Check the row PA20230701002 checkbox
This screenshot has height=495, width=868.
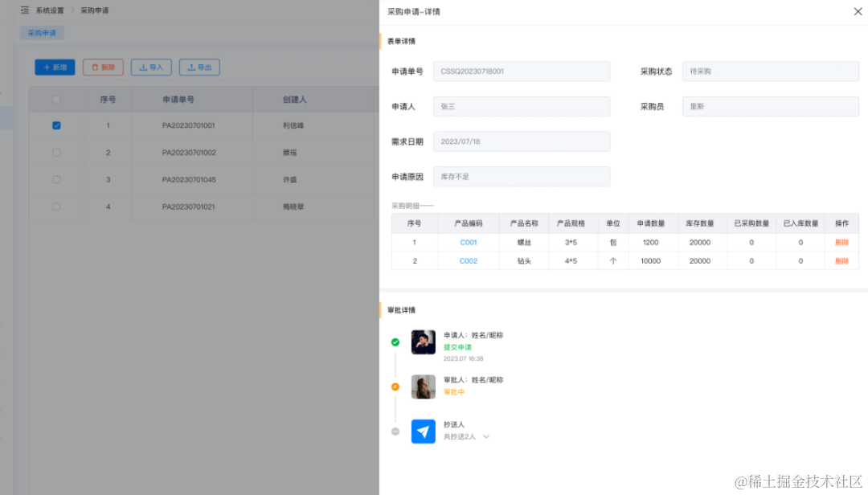coord(56,152)
